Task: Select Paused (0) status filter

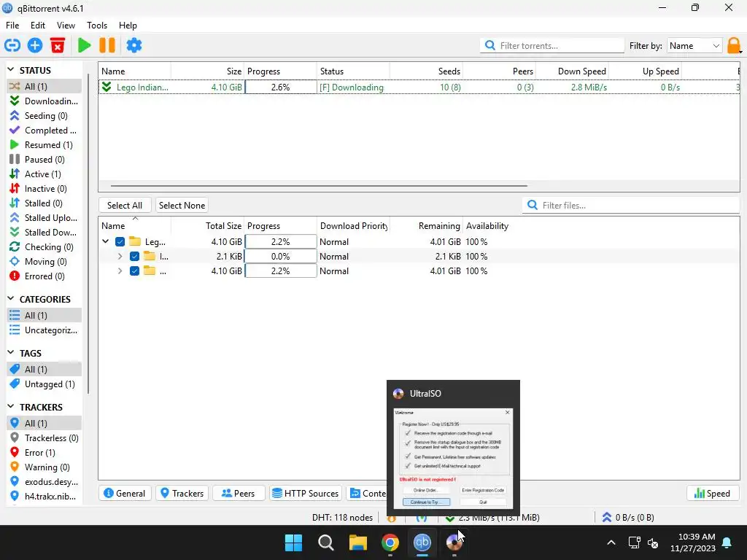Action: [x=44, y=160]
